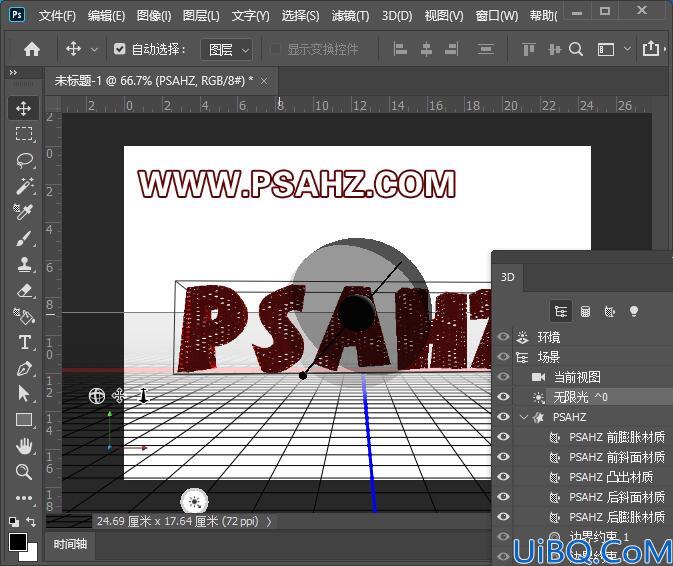This screenshot has width=673, height=566.
Task: Toggle visibility of PSAHZ mesh
Action: coord(503,417)
